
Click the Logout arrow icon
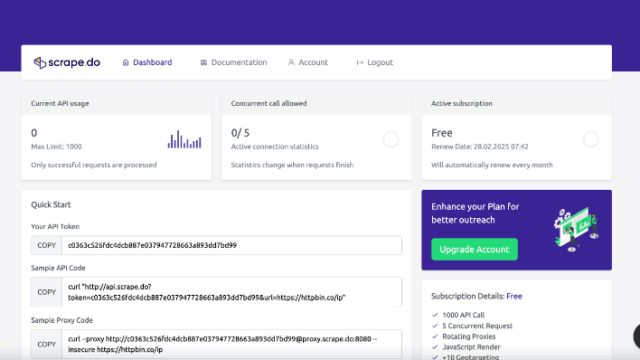[360, 62]
